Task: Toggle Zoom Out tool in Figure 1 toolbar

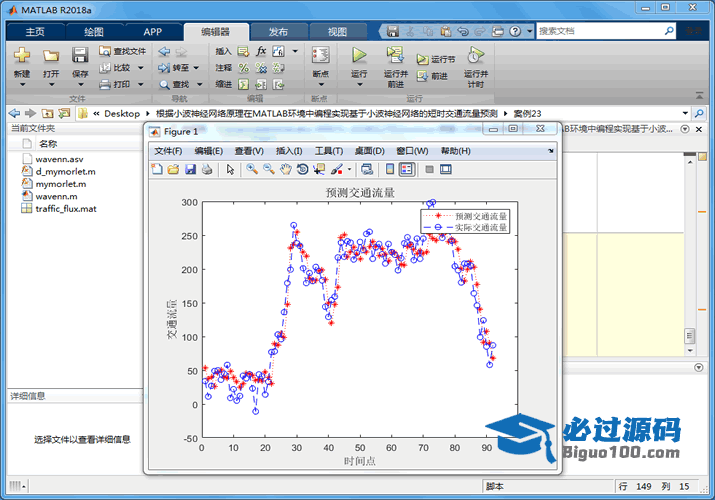Action: [269, 170]
